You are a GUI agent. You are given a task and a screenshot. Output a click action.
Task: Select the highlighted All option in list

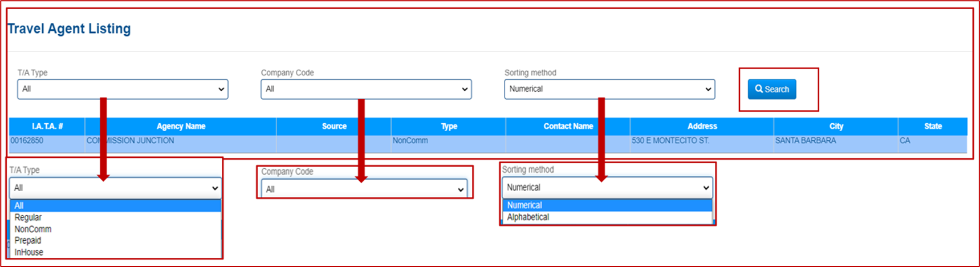[19, 205]
